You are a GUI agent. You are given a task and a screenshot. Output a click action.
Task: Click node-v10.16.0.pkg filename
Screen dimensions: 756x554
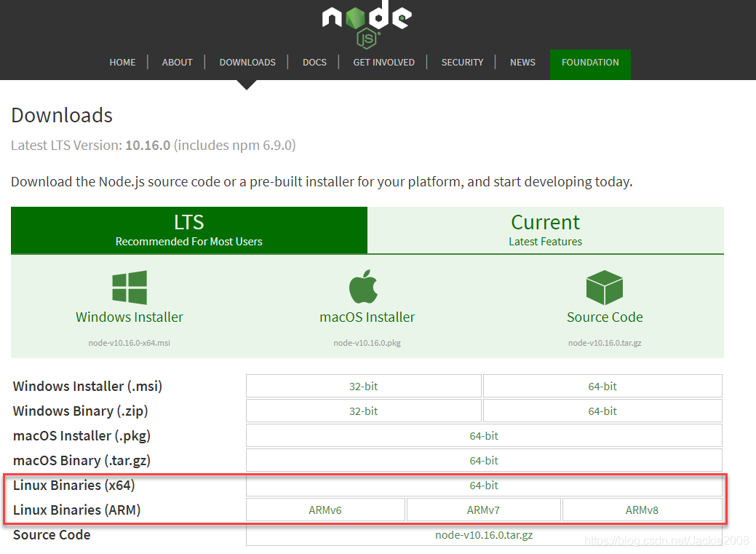pyautogui.click(x=367, y=343)
